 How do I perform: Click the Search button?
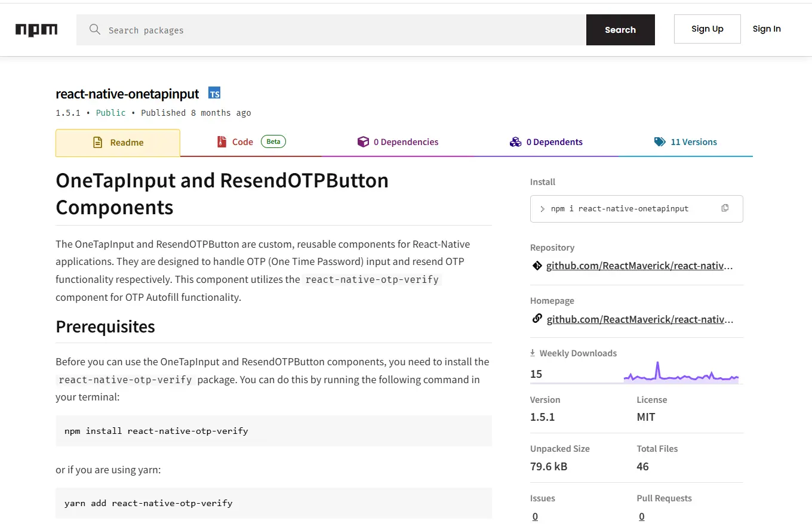[x=620, y=30]
